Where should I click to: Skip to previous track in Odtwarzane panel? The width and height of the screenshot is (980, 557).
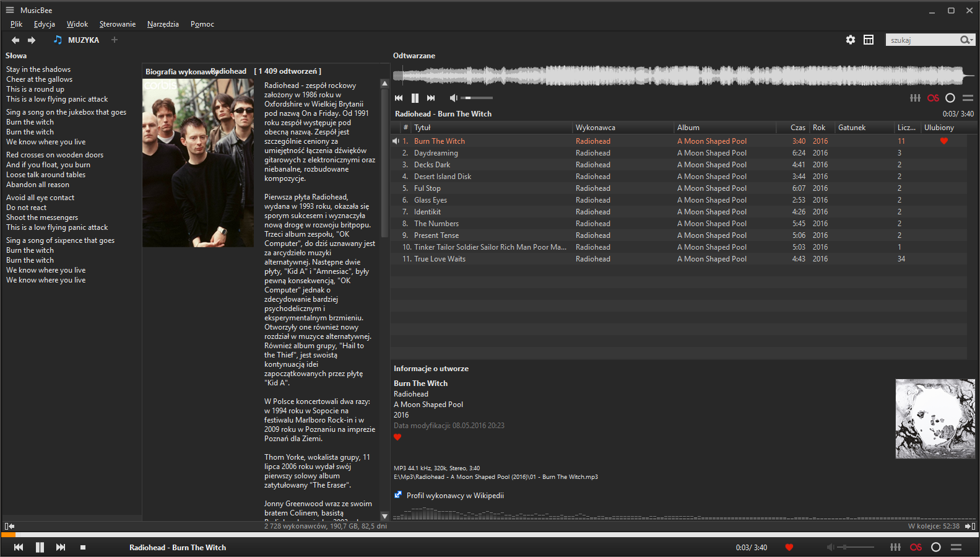point(399,98)
